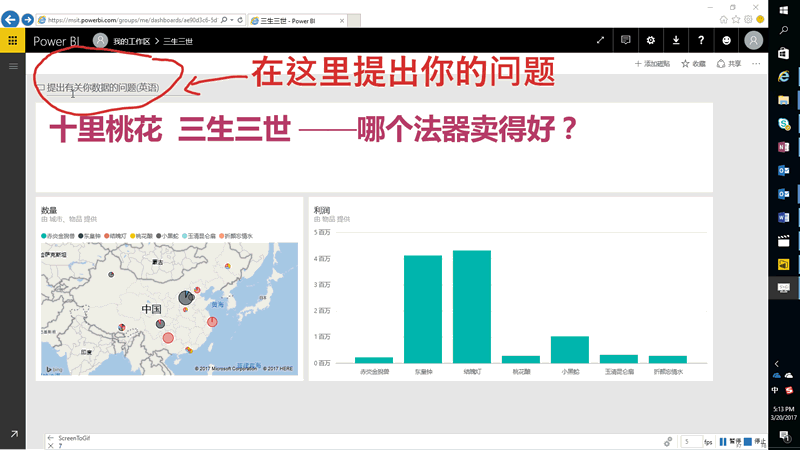The height and width of the screenshot is (450, 800).
Task: Close the 三生三世 - Power BI browser tab
Action: pos(342,20)
